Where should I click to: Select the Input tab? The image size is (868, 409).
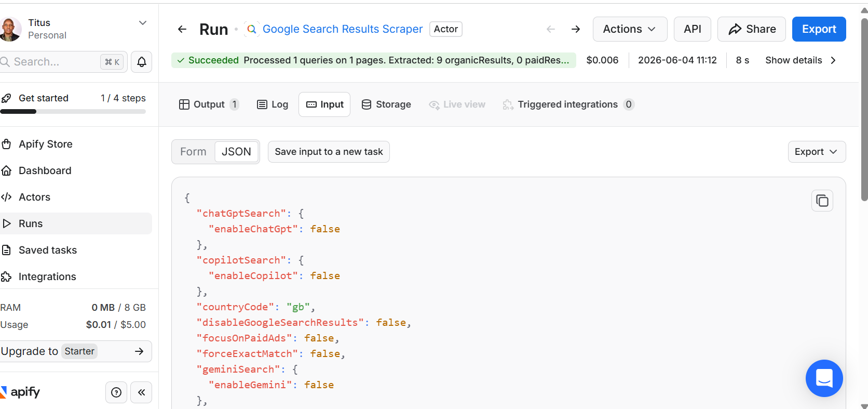pos(324,104)
